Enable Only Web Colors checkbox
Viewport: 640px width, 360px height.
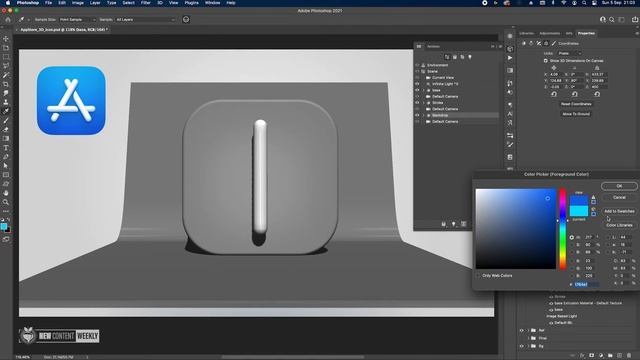[x=478, y=276]
